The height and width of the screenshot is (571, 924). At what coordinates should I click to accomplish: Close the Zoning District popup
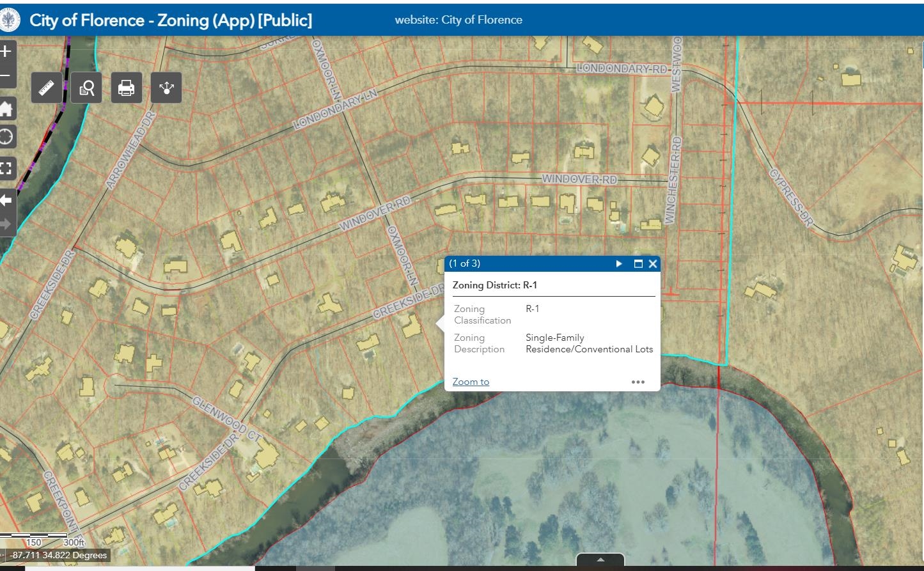point(653,263)
